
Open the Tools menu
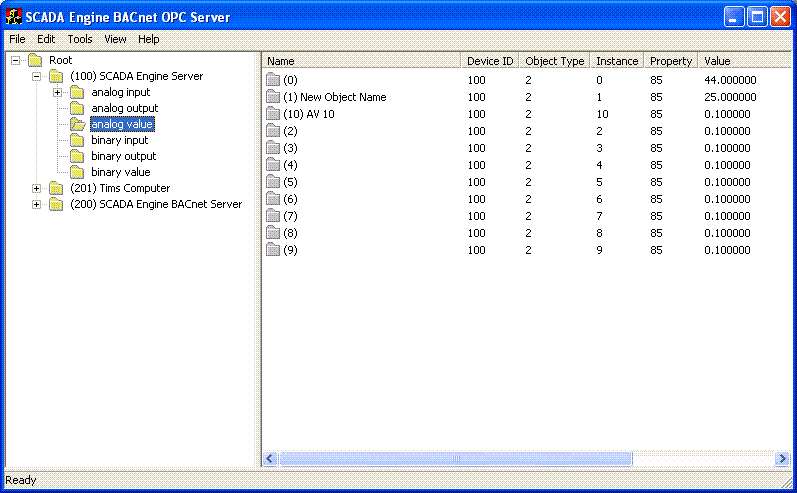(x=80, y=39)
